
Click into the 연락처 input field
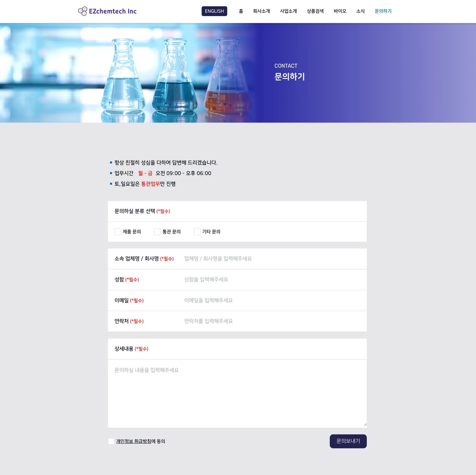[x=272, y=321]
